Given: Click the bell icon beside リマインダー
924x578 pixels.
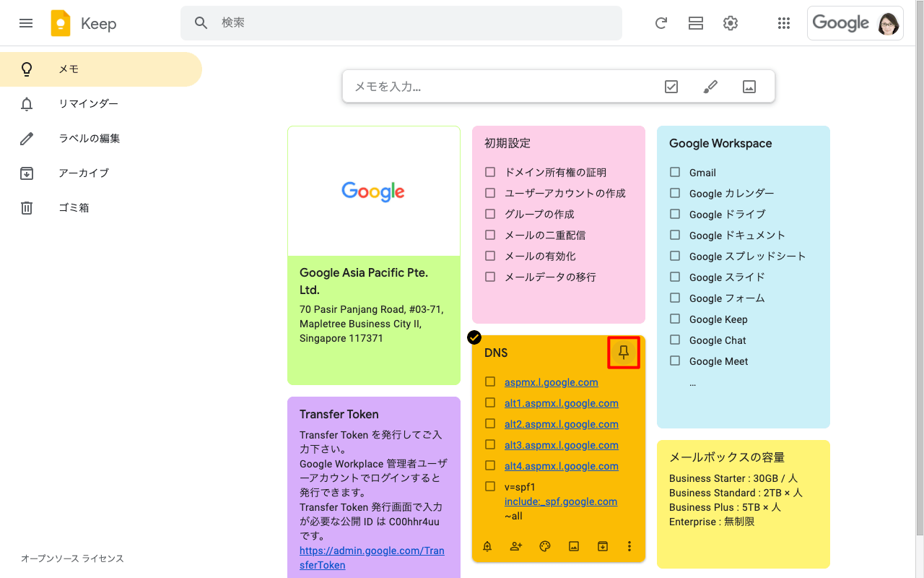Looking at the screenshot, I should coord(27,104).
